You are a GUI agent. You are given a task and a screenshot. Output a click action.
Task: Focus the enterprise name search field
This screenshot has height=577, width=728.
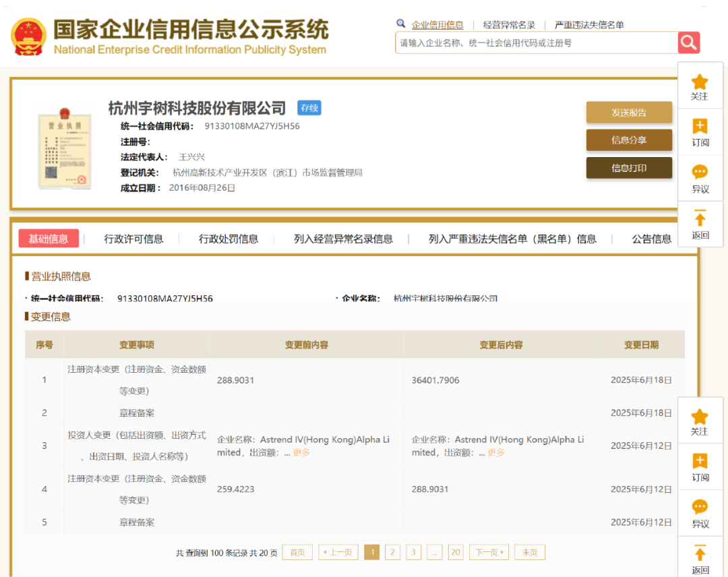click(x=537, y=42)
